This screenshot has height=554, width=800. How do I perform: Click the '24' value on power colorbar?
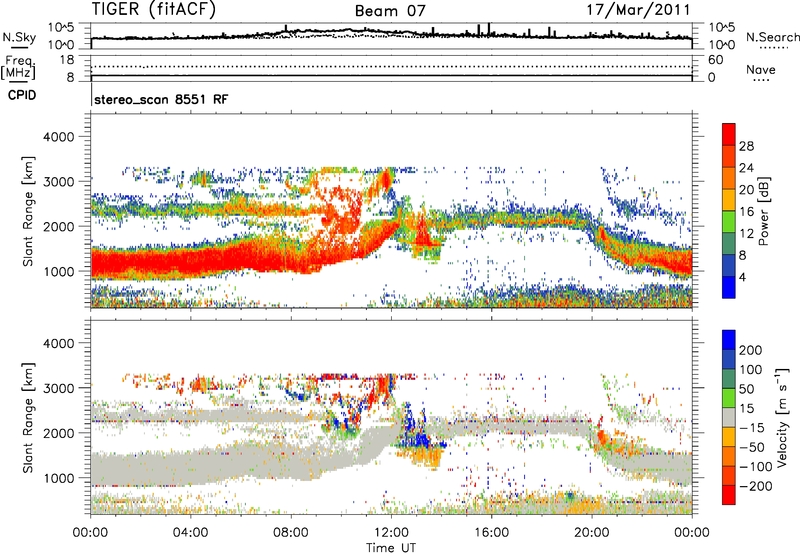746,168
